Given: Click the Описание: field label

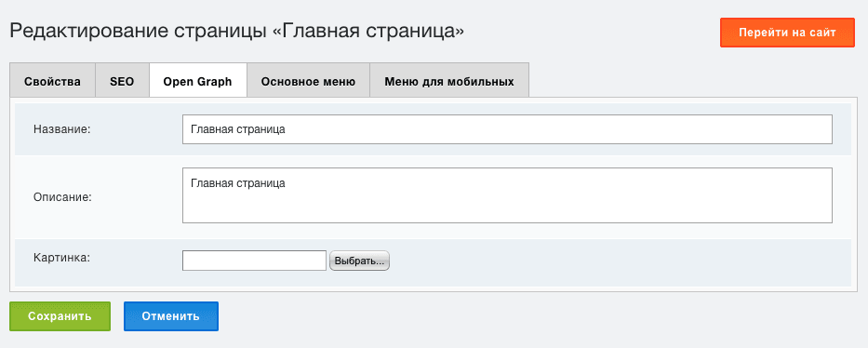Looking at the screenshot, I should [62, 196].
